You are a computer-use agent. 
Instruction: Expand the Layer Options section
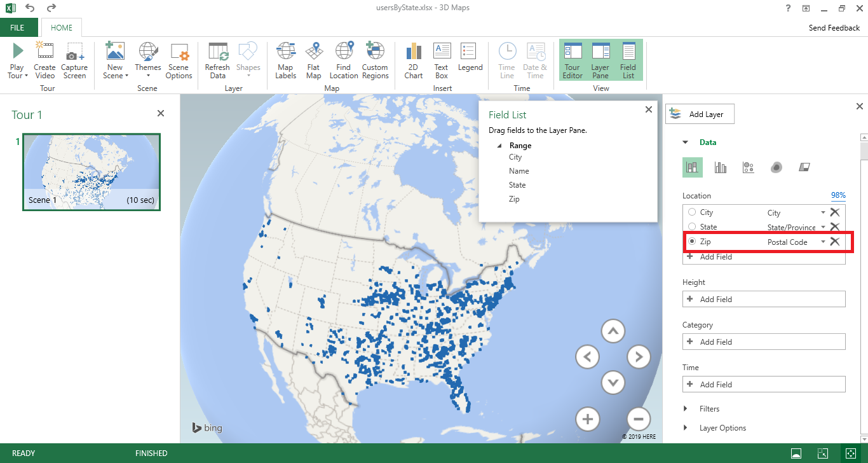(x=686, y=428)
